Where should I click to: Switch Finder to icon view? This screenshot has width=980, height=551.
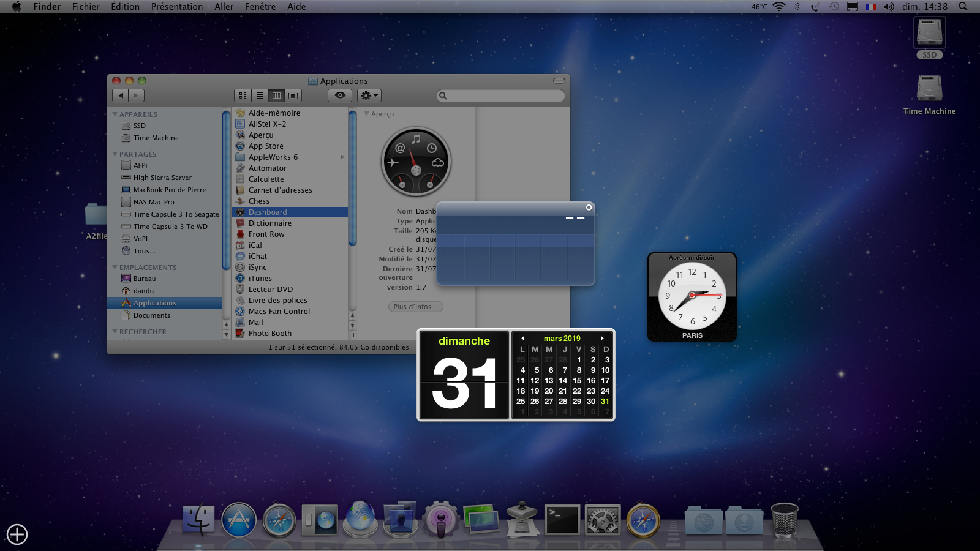243,96
